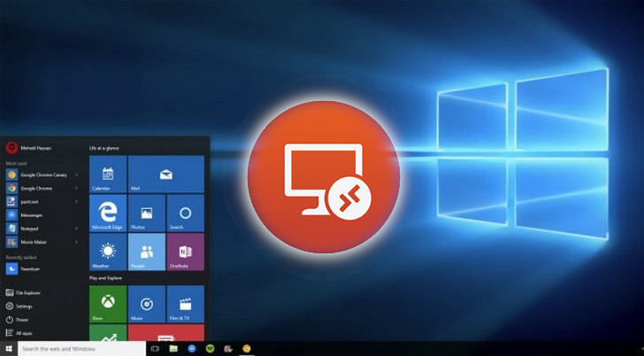Open the Film & TV tile

click(x=185, y=304)
